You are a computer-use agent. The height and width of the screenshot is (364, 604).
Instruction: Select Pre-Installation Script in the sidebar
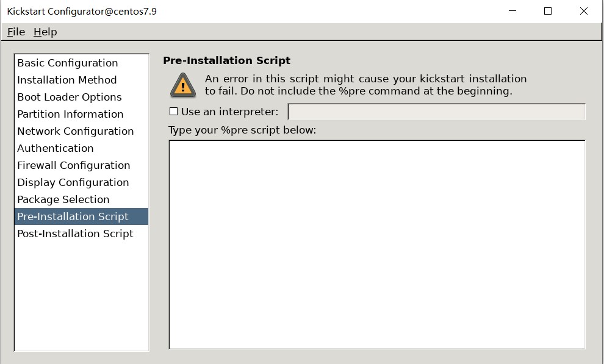pos(81,216)
